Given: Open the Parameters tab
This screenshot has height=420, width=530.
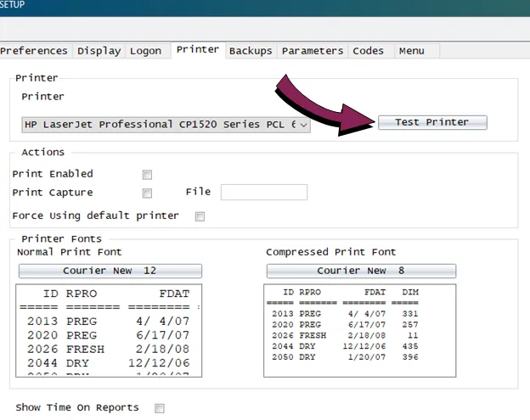Looking at the screenshot, I should coord(313,51).
